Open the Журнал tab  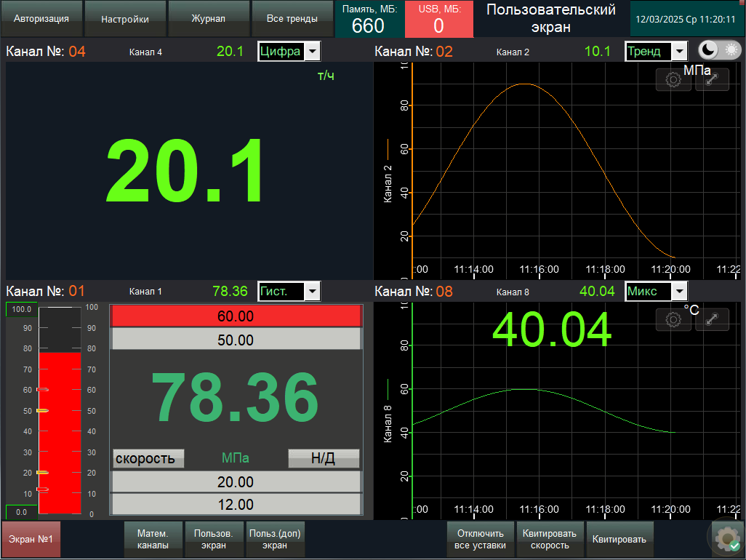click(x=209, y=19)
